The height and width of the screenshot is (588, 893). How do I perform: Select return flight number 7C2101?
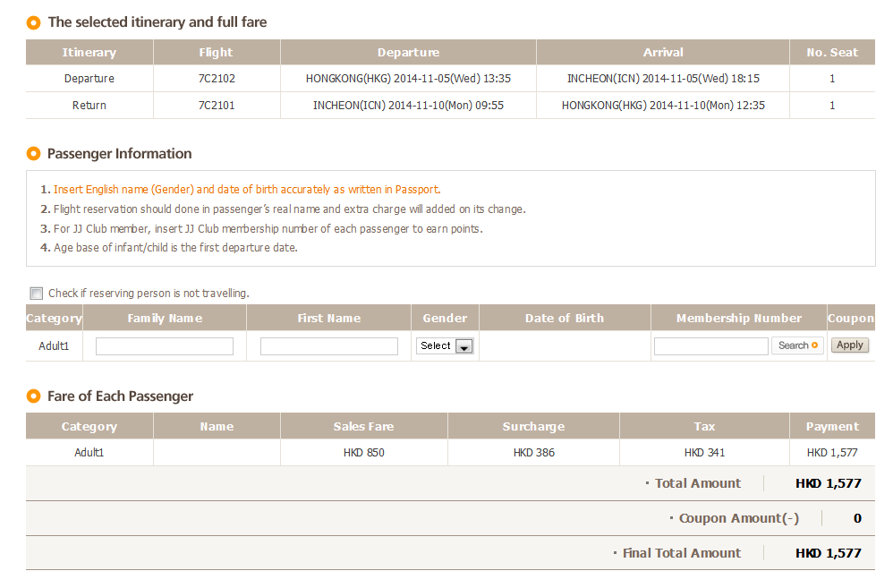(x=217, y=106)
